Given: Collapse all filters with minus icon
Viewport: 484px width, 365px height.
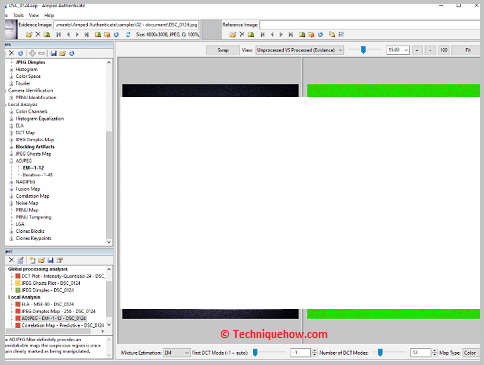Looking at the screenshot, I should point(41,53).
